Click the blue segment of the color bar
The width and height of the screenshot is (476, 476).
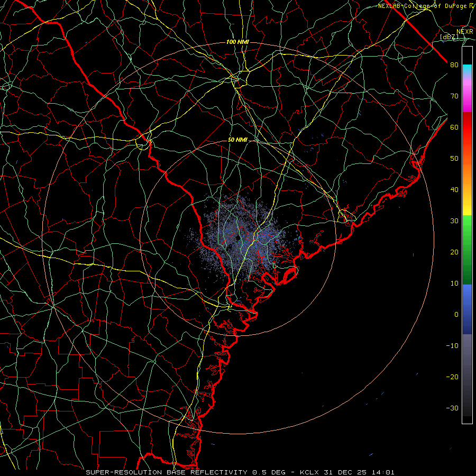(467, 309)
